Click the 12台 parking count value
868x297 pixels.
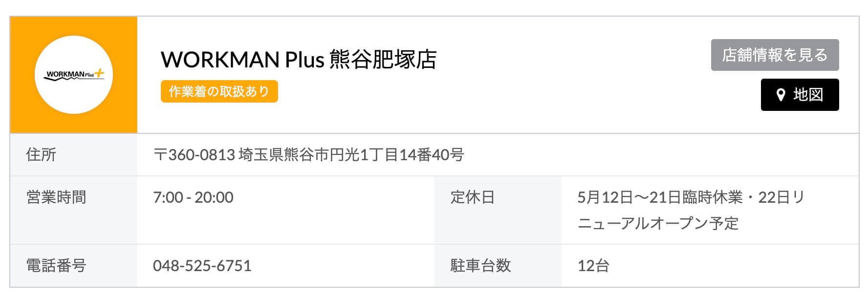pyautogui.click(x=593, y=266)
